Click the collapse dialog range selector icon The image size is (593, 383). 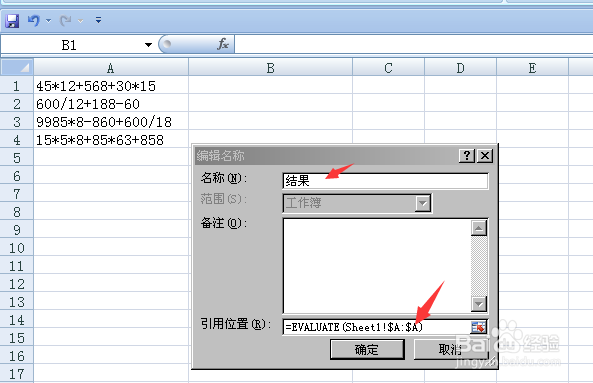click(x=478, y=327)
